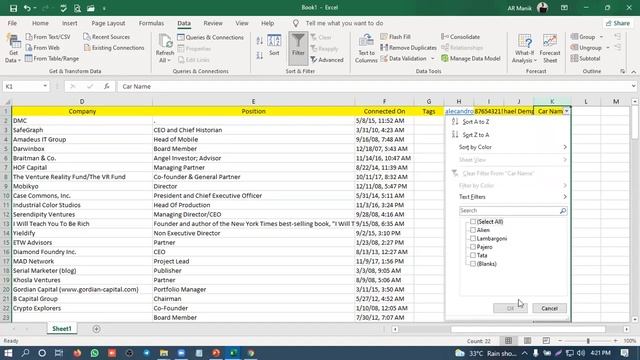
Task: Collapse the ribbon
Action: pyautogui.click(x=633, y=71)
